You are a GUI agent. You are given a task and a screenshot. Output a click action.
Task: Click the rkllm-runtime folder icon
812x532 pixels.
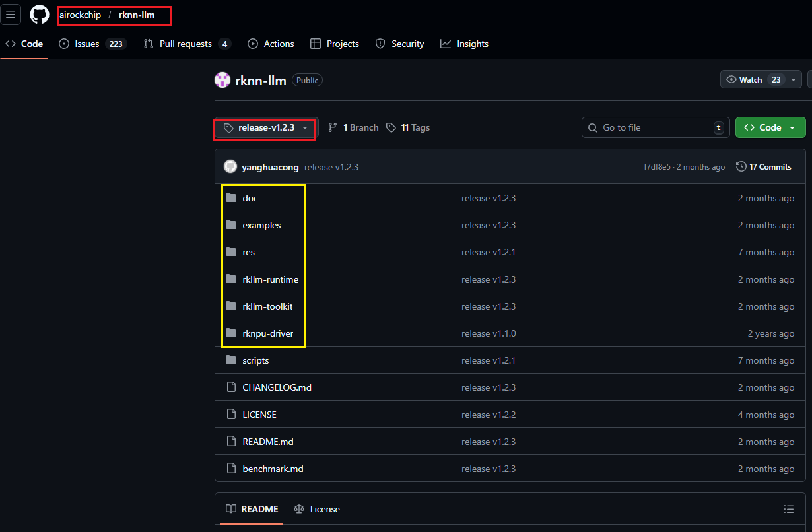231,279
